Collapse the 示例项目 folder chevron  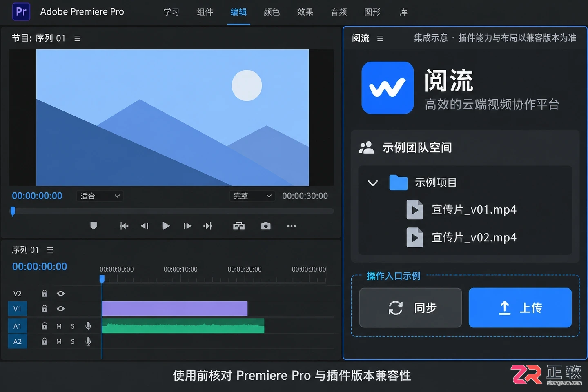(373, 183)
